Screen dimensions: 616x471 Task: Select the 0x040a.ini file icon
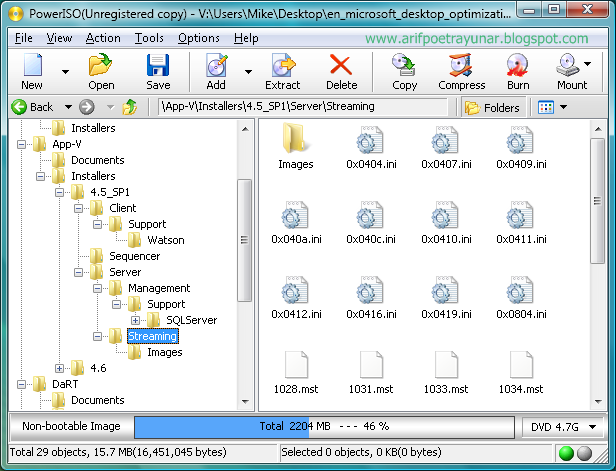pos(295,215)
